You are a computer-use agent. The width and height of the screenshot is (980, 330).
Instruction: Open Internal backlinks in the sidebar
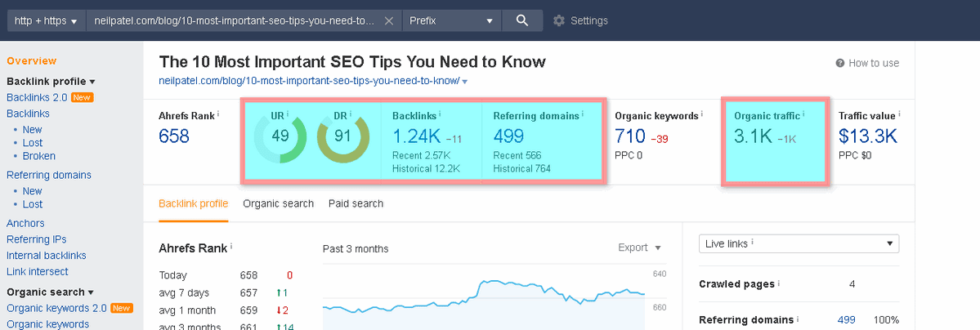(x=47, y=256)
